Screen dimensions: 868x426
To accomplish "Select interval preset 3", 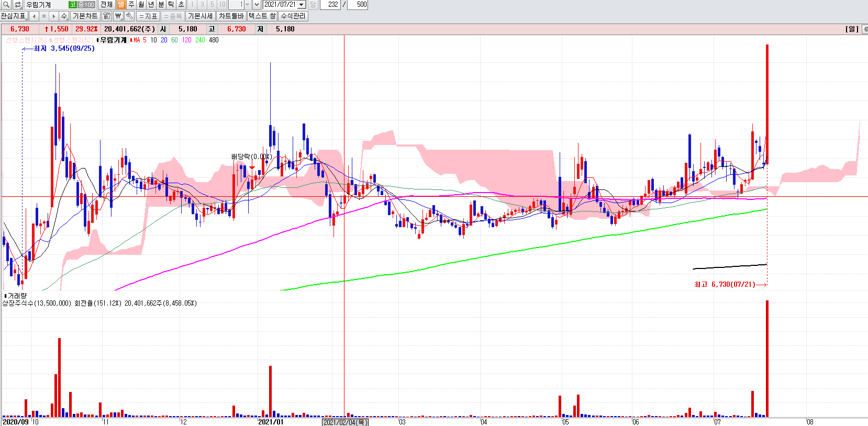I will [x=202, y=5].
